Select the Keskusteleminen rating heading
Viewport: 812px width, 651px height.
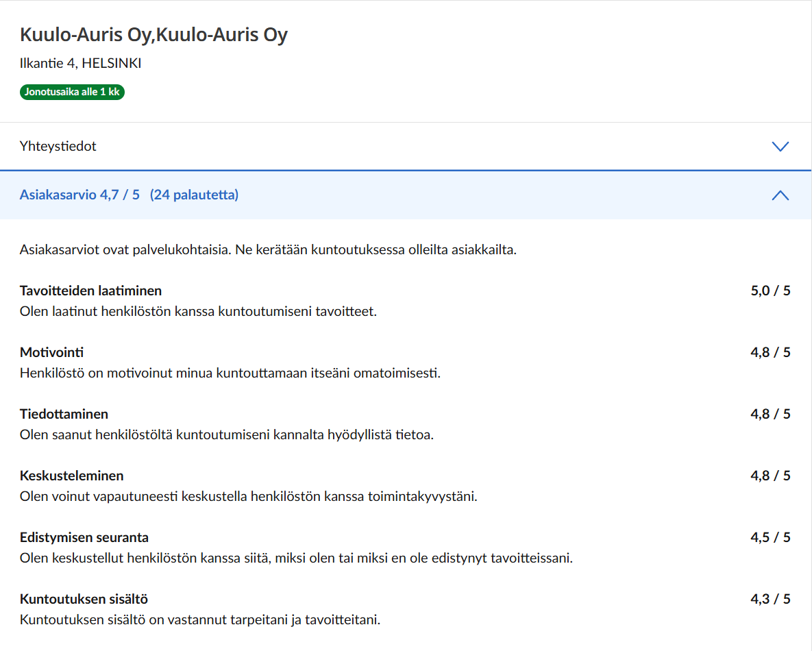72,476
